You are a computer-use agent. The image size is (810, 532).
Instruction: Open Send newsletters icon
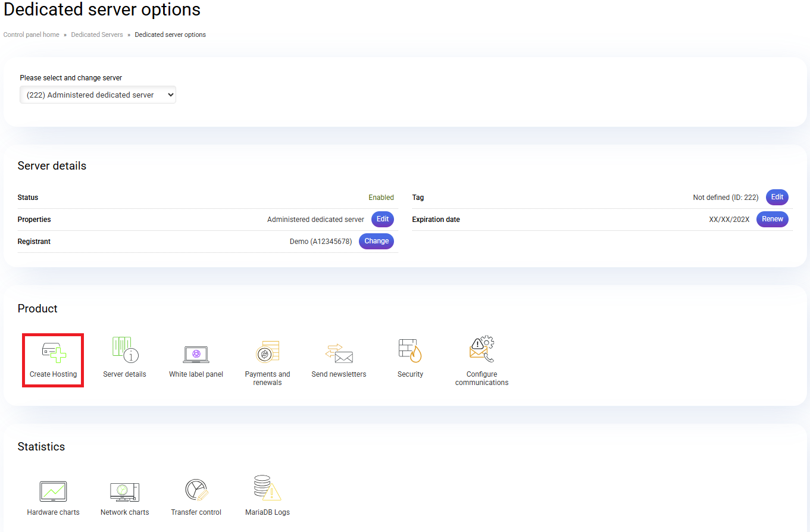pos(339,353)
